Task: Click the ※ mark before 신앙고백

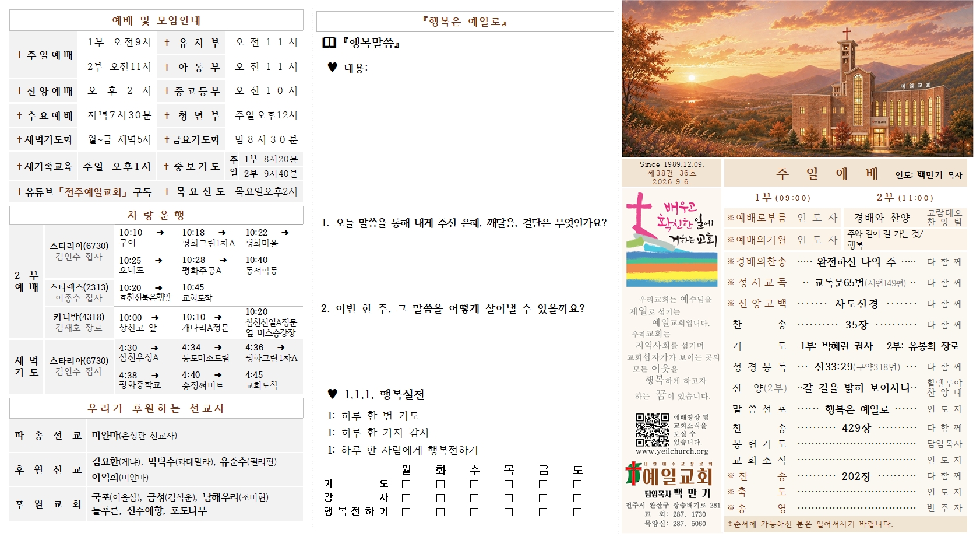Action: (x=731, y=303)
